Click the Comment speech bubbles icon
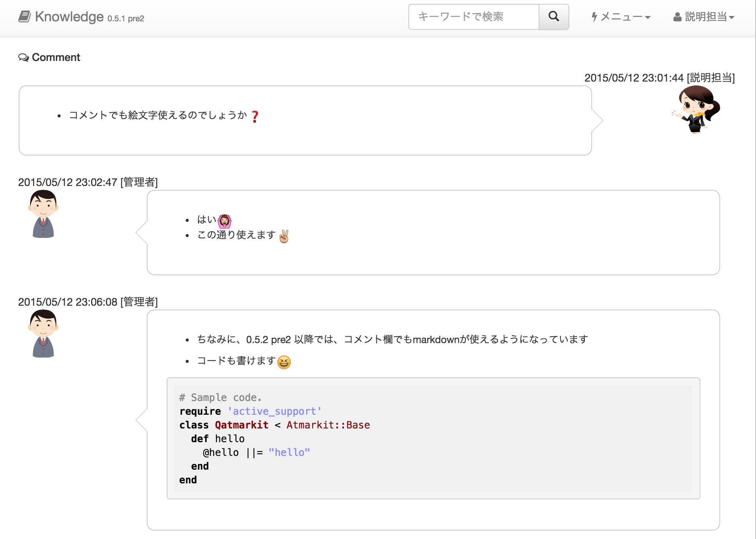756x539 pixels. pos(23,58)
